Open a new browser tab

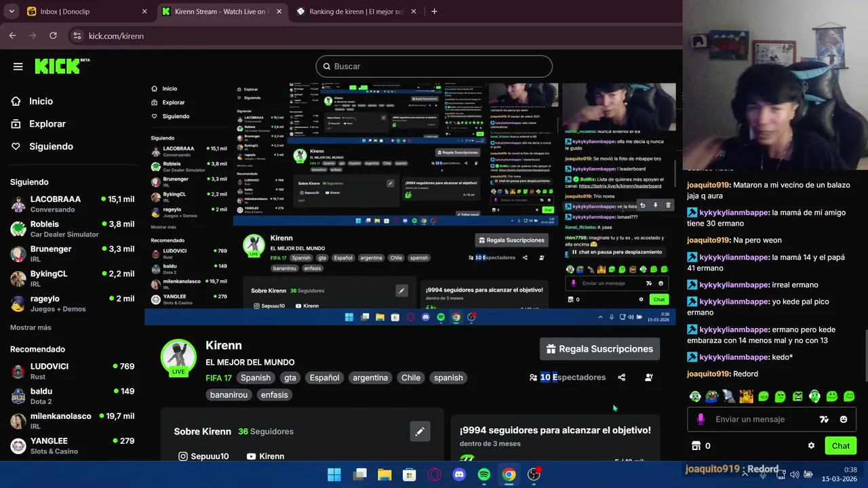pos(434,12)
